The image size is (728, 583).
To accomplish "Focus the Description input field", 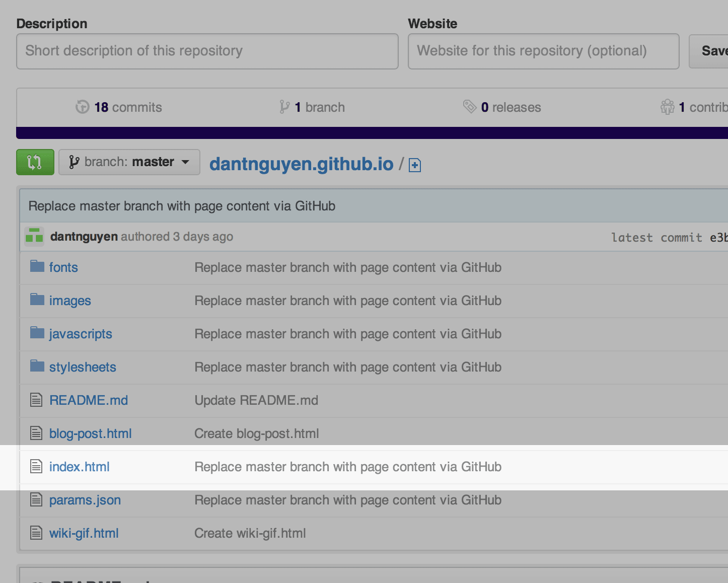I will 207,51.
